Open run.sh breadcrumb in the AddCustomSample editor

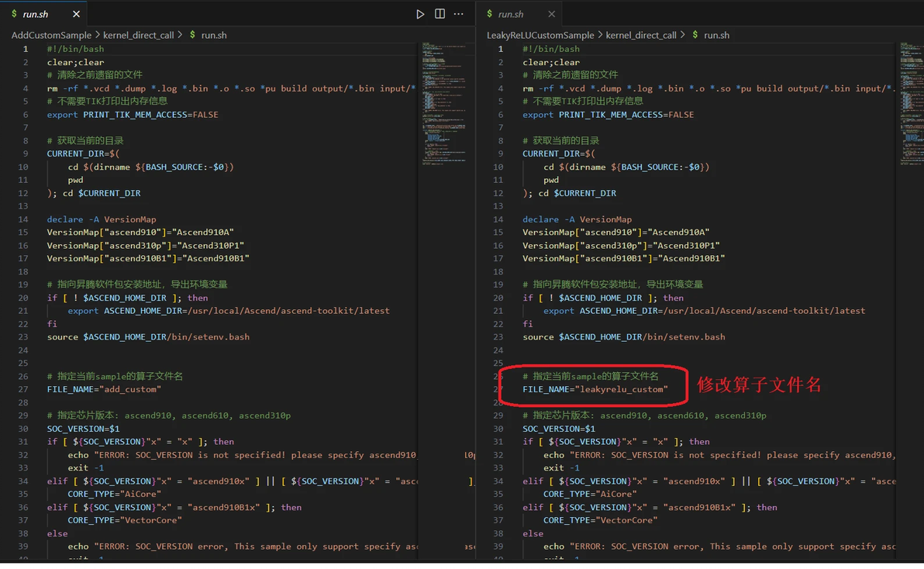tap(214, 36)
